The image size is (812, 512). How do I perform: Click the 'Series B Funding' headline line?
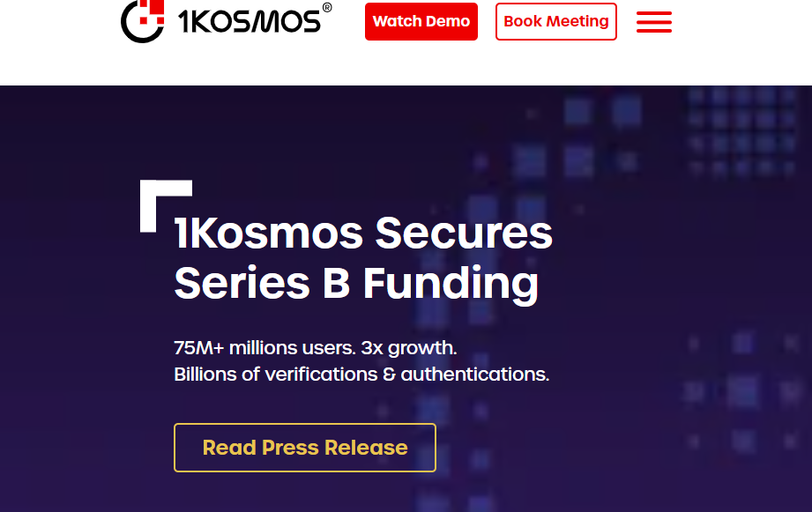point(356,284)
